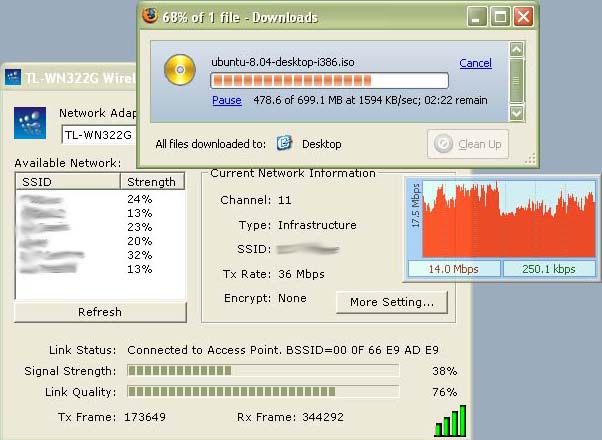Click the download list scroll up arrow
Viewport: 602px width, 440px height.
click(517, 49)
